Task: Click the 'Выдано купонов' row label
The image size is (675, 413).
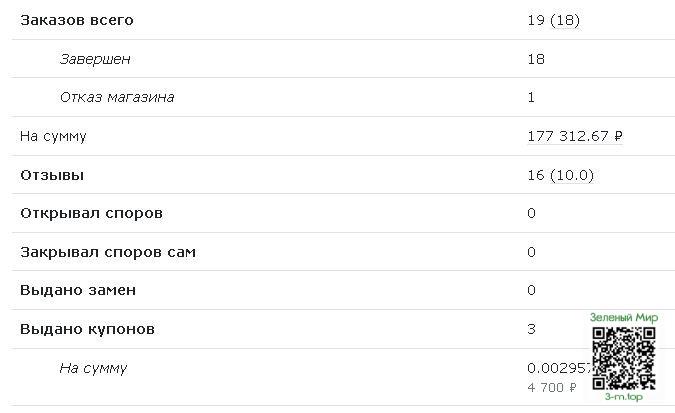Action: point(88,329)
